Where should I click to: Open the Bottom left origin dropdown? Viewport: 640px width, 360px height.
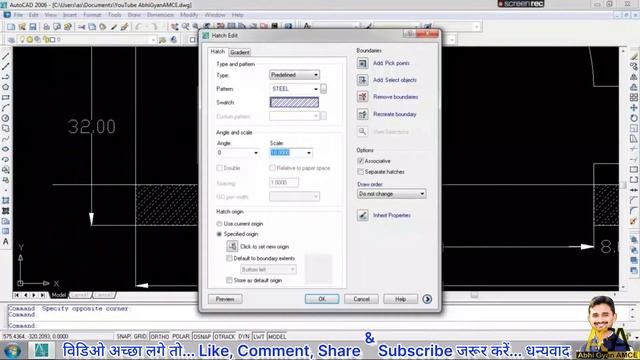pyautogui.click(x=268, y=270)
